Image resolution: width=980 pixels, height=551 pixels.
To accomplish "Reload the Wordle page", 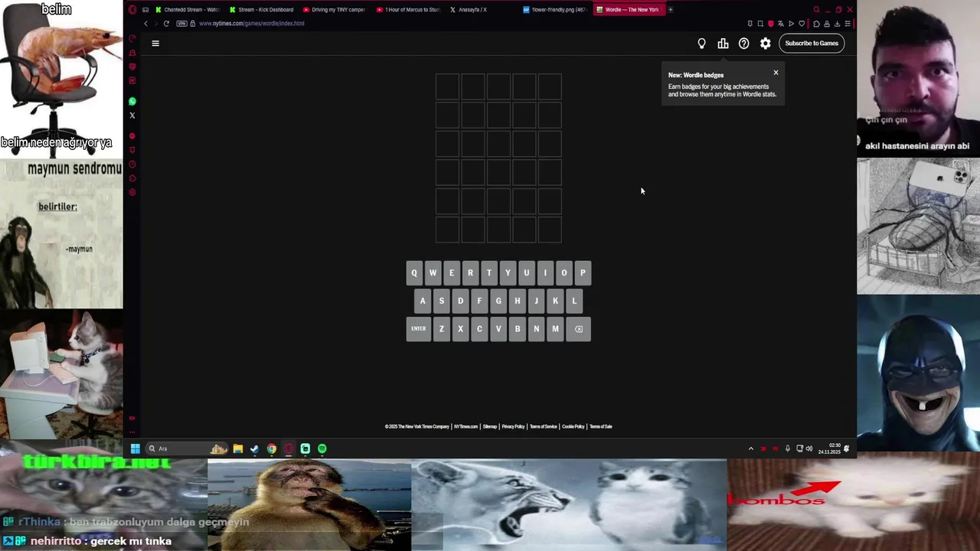I will pyautogui.click(x=166, y=24).
